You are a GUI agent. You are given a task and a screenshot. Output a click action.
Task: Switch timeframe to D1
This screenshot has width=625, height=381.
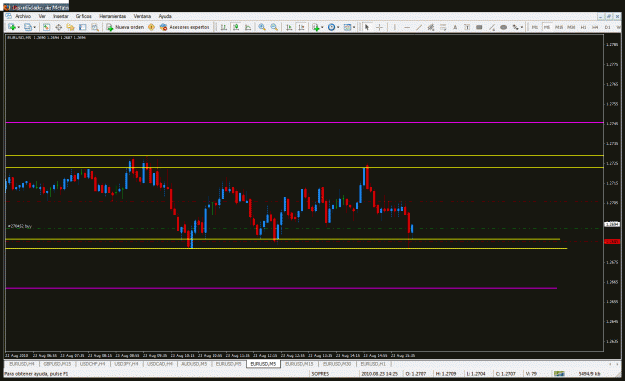coord(607,27)
